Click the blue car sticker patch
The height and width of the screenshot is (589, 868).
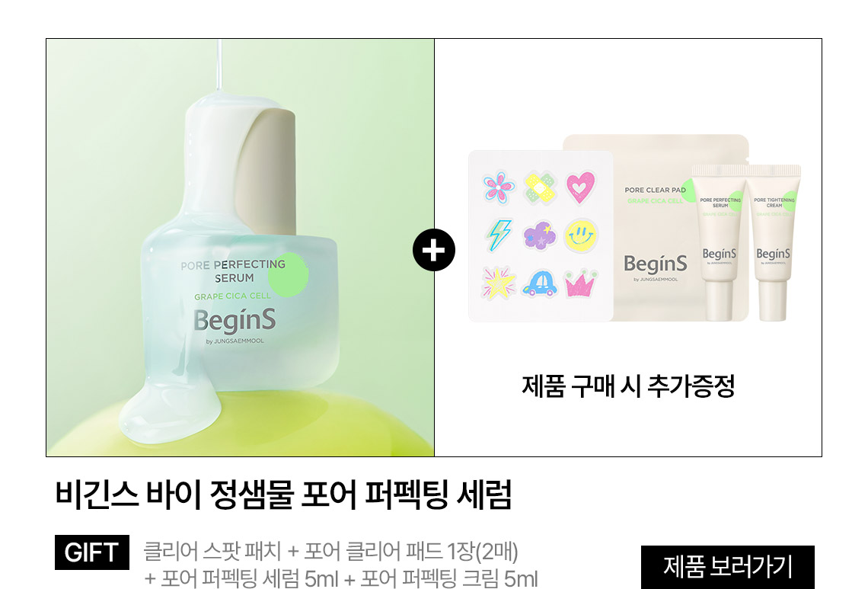tap(540, 283)
